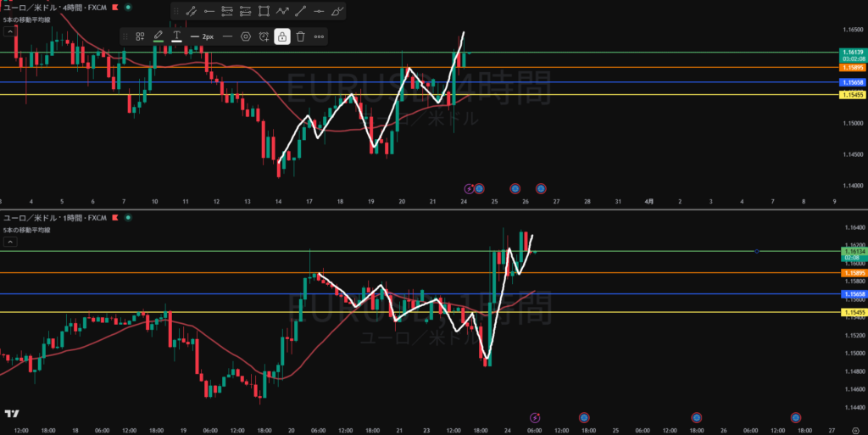Add alert on drawing with clock icon
Image resolution: width=868 pixels, height=435 pixels.
264,36
